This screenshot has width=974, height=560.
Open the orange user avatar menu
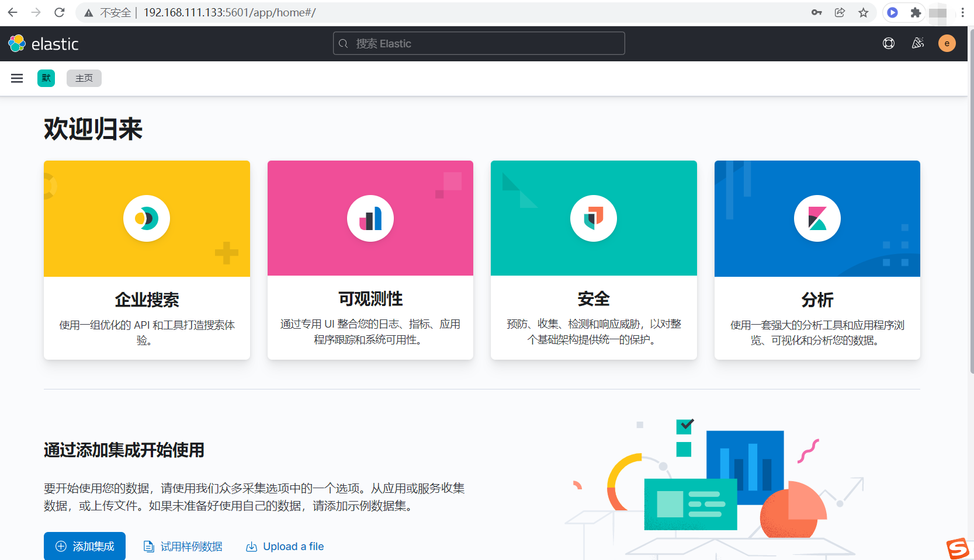pyautogui.click(x=947, y=43)
